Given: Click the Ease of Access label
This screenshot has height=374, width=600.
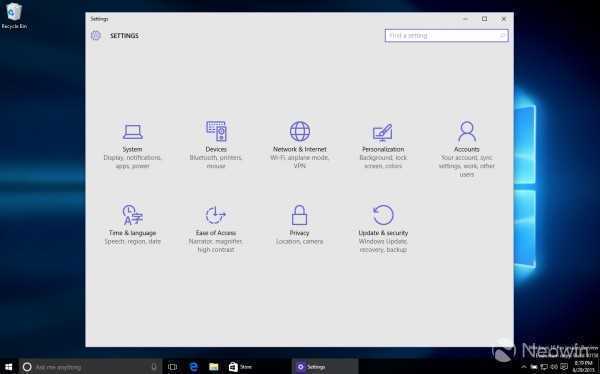Looking at the screenshot, I should pyautogui.click(x=216, y=233).
